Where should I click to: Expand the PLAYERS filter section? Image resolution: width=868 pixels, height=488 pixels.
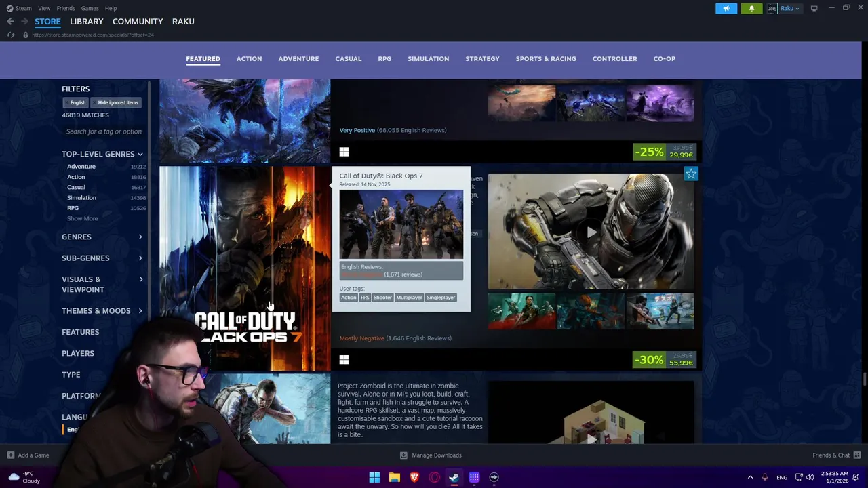coord(78,353)
